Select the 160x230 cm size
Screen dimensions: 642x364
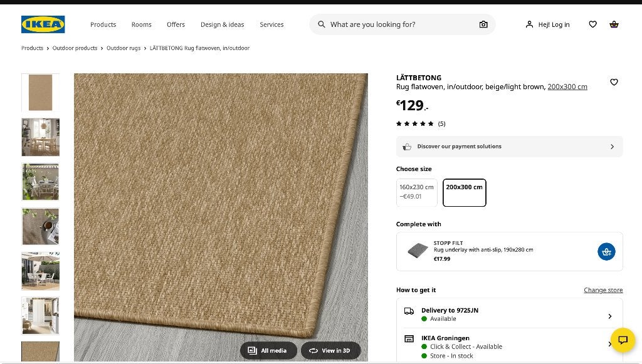coord(417,192)
